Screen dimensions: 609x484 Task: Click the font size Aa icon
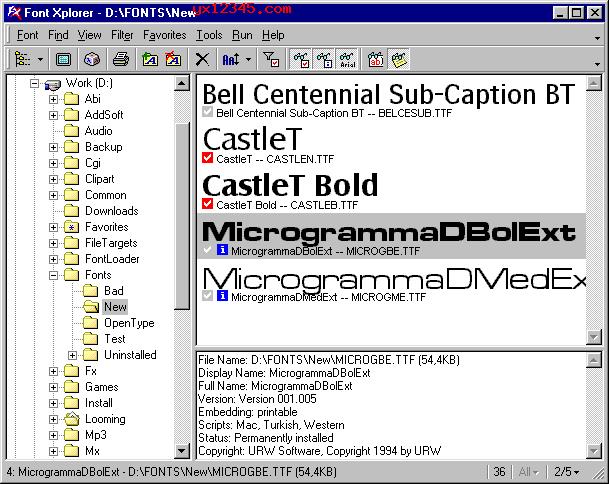point(231,60)
